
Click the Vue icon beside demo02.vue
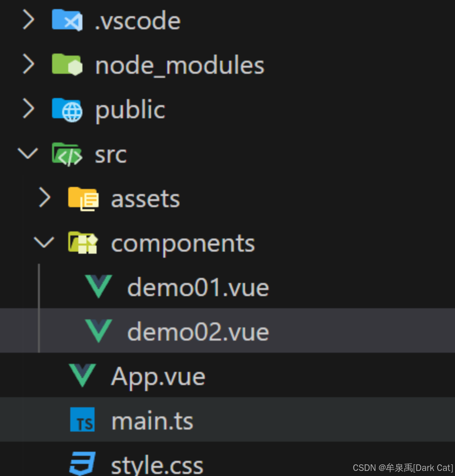click(x=99, y=331)
